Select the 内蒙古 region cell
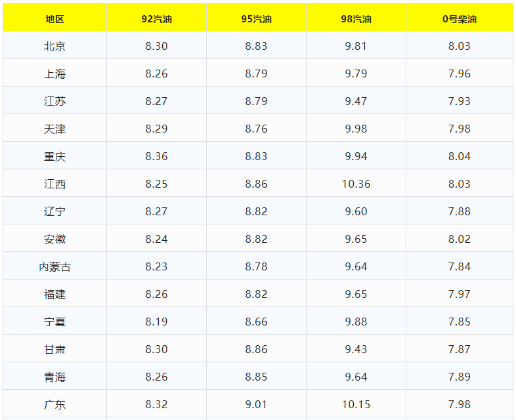The height and width of the screenshot is (420, 516). [54, 266]
